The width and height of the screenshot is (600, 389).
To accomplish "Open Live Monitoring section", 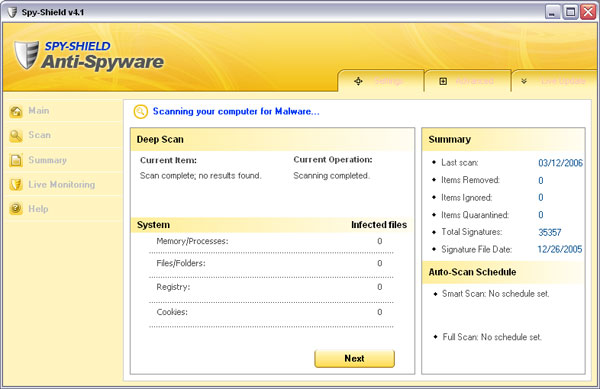I will [62, 185].
